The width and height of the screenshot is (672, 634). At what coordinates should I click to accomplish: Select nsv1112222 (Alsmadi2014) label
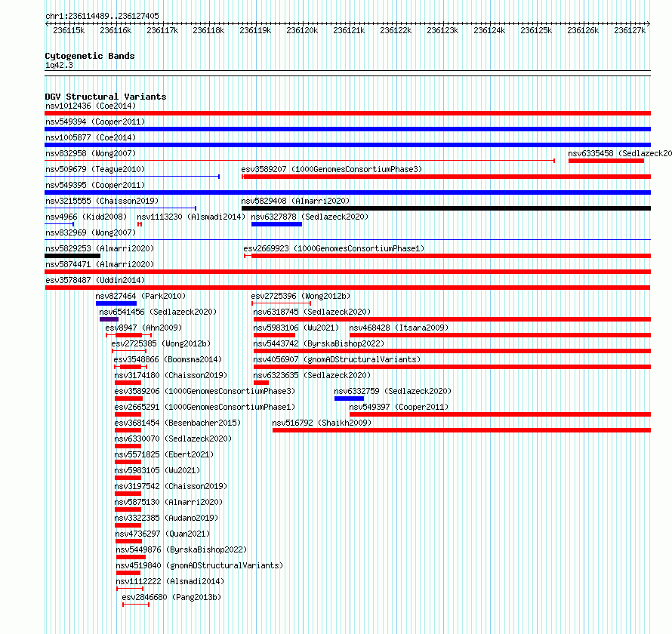(x=170, y=581)
